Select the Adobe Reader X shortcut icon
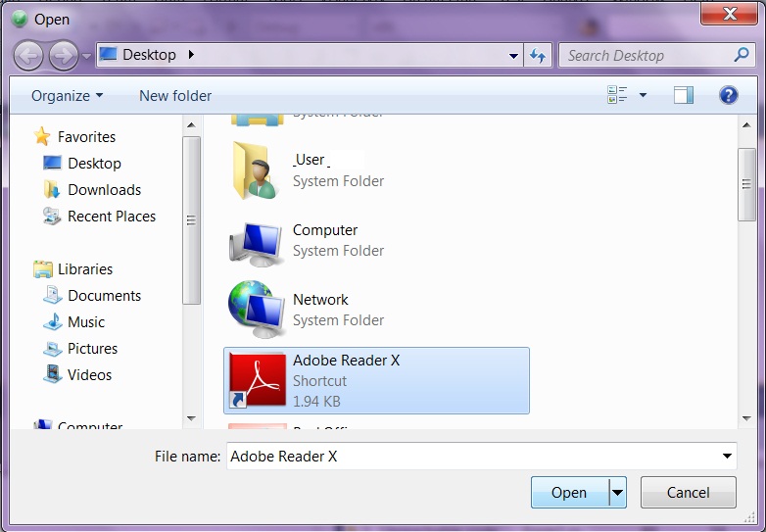The image size is (766, 532). (x=258, y=380)
